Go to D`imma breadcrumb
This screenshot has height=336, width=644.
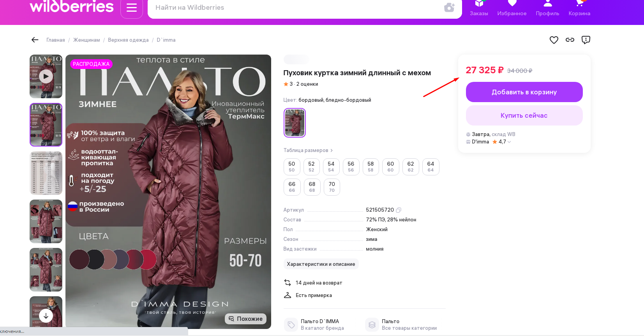coord(166,40)
